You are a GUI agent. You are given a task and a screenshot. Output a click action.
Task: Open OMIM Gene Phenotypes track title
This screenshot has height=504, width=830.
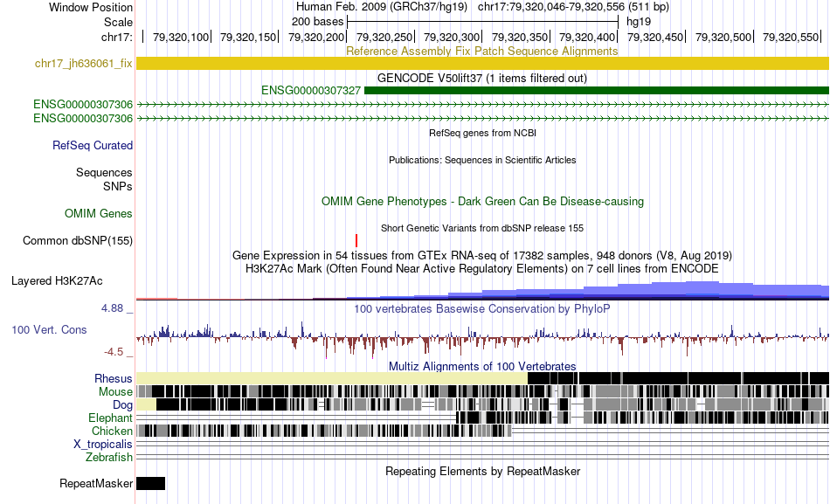pos(482,201)
